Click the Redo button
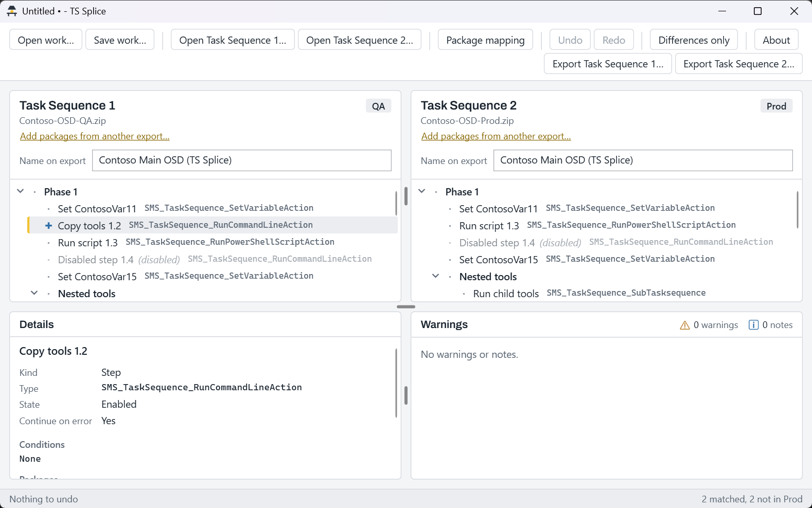This screenshot has height=508, width=812. coord(614,40)
